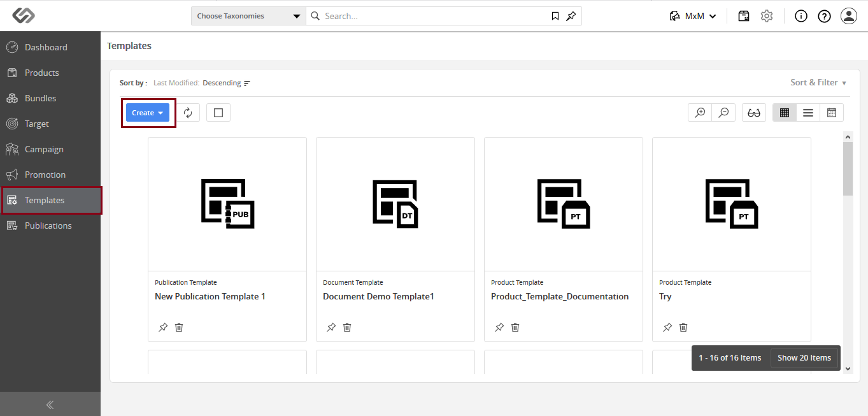The width and height of the screenshot is (868, 416).
Task: Toggle the select-all checkbox in toolbar
Action: point(218,113)
